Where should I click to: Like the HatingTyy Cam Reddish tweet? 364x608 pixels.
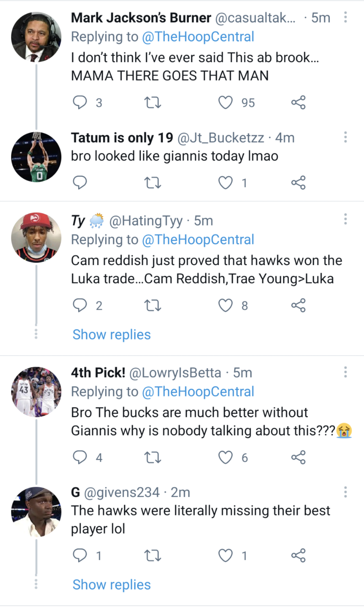coord(225,305)
